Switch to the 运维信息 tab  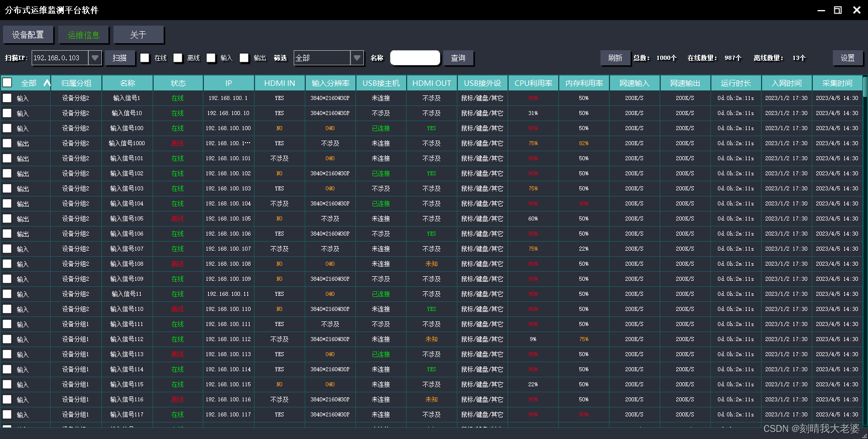[83, 35]
